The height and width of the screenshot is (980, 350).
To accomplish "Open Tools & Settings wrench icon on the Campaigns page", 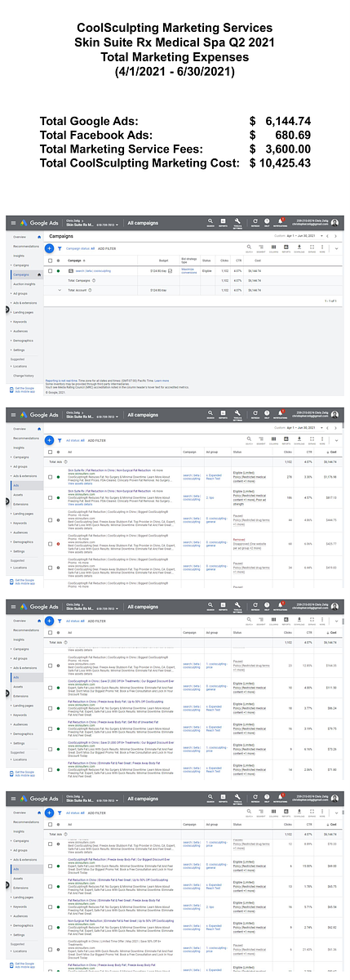I will click(x=237, y=222).
